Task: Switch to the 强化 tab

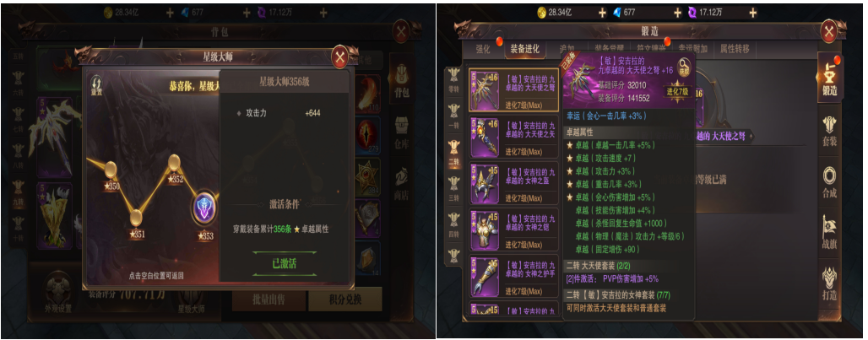Action: [483, 49]
